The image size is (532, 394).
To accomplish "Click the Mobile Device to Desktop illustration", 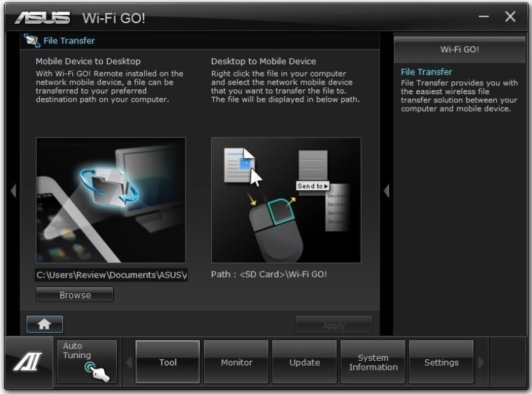I will (111, 200).
